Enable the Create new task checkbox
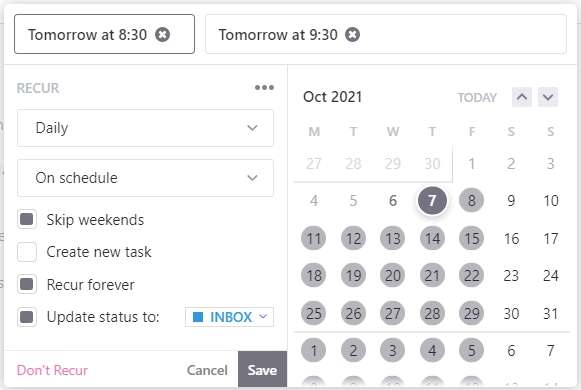The height and width of the screenshot is (390, 581). tap(27, 252)
